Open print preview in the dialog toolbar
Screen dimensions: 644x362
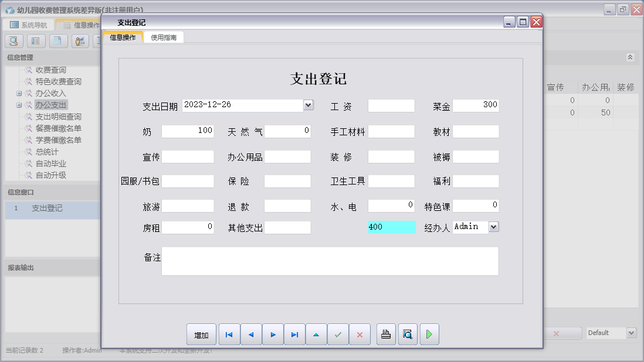408,334
